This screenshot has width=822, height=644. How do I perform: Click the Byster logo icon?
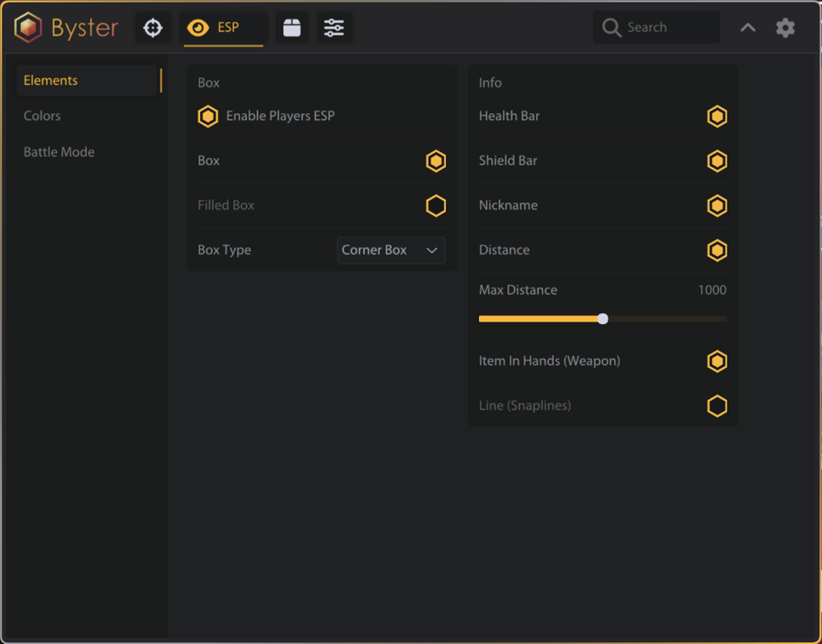point(29,28)
